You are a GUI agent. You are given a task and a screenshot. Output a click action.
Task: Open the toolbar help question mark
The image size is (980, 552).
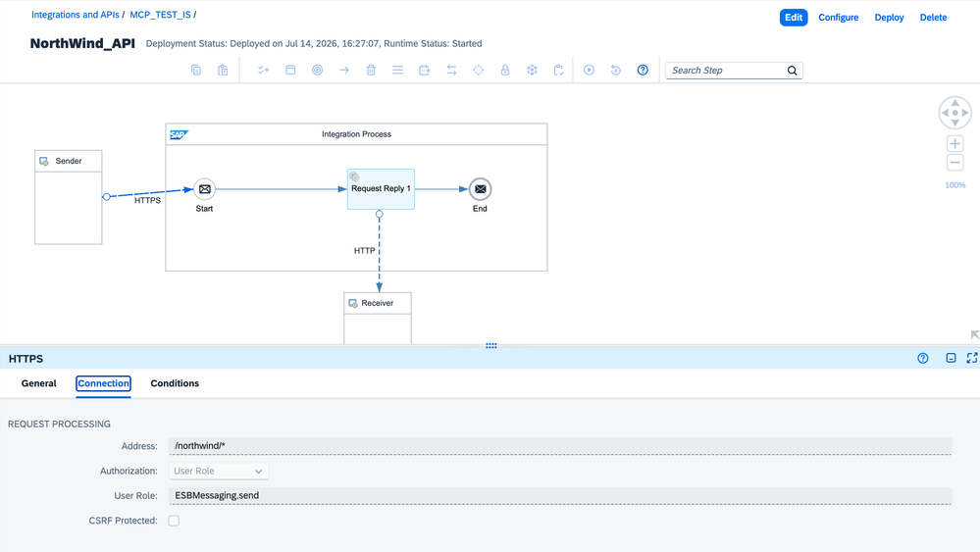pos(643,70)
